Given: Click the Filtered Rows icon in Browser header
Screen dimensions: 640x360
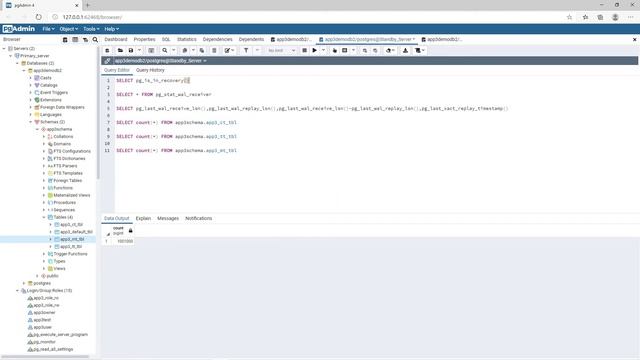Looking at the screenshot, I should pos(85,40).
